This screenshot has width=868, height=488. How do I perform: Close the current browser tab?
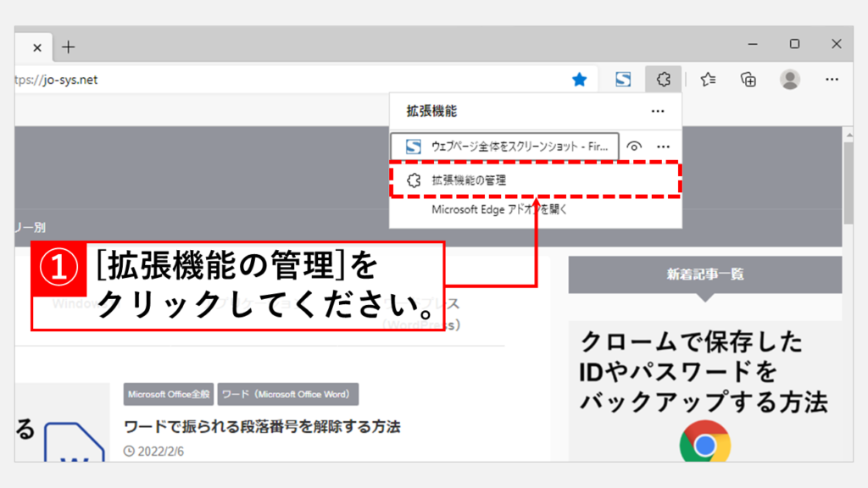pos(37,47)
